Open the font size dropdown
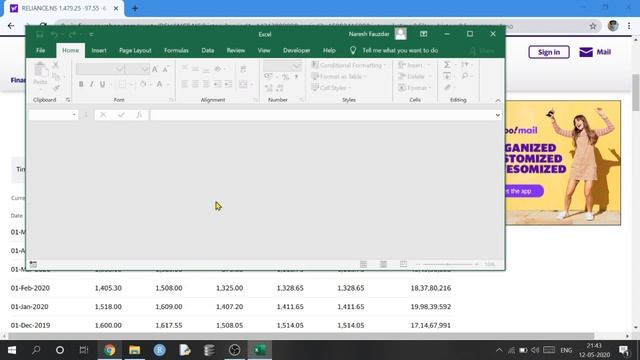The image size is (640, 360). [x=144, y=69]
